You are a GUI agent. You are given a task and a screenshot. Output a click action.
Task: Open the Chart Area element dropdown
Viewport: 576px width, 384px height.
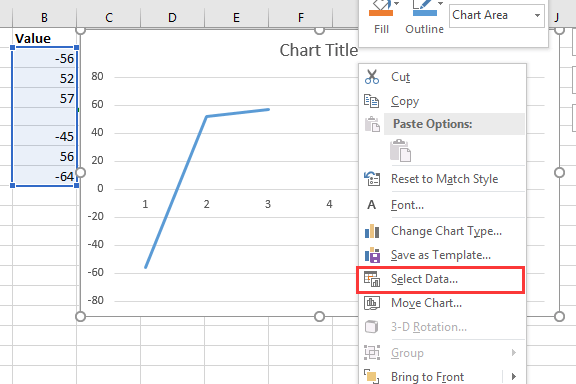click(x=537, y=15)
